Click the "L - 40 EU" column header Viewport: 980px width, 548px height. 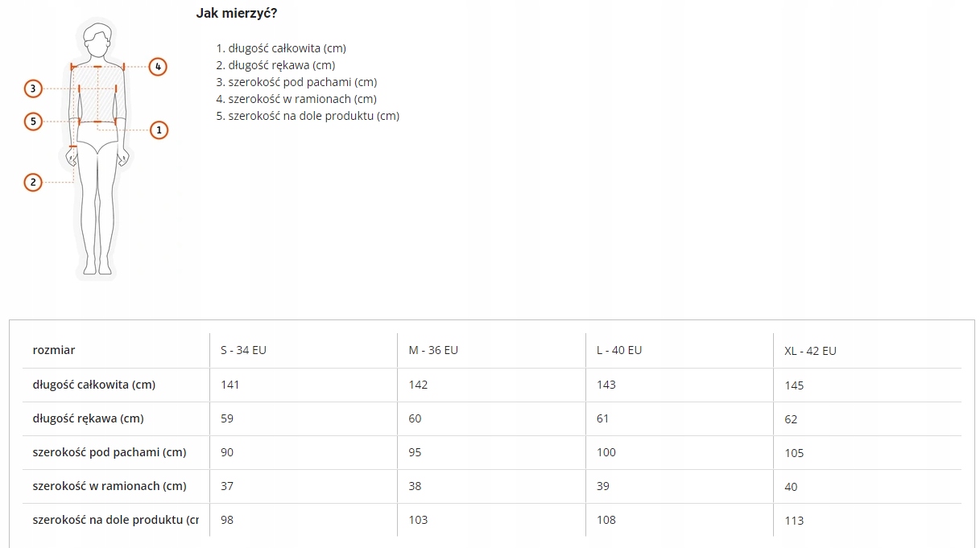619,350
